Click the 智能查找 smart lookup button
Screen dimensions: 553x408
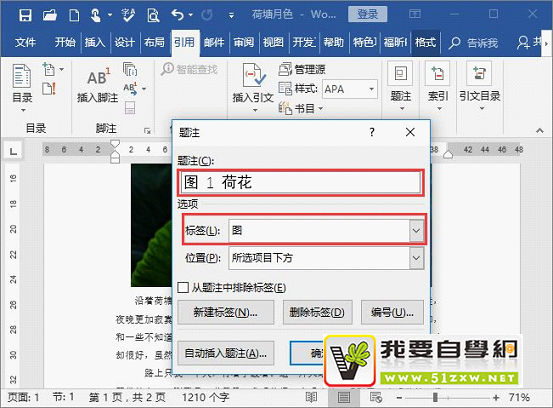point(189,69)
